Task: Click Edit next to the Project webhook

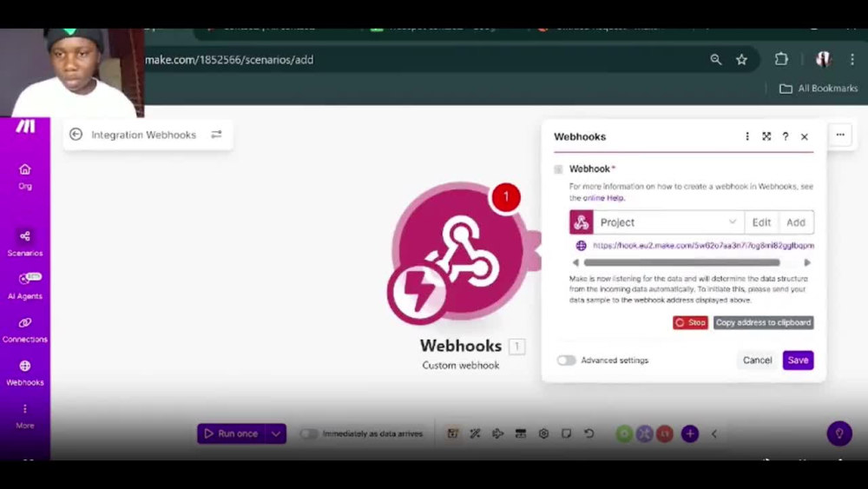Action: pos(761,222)
